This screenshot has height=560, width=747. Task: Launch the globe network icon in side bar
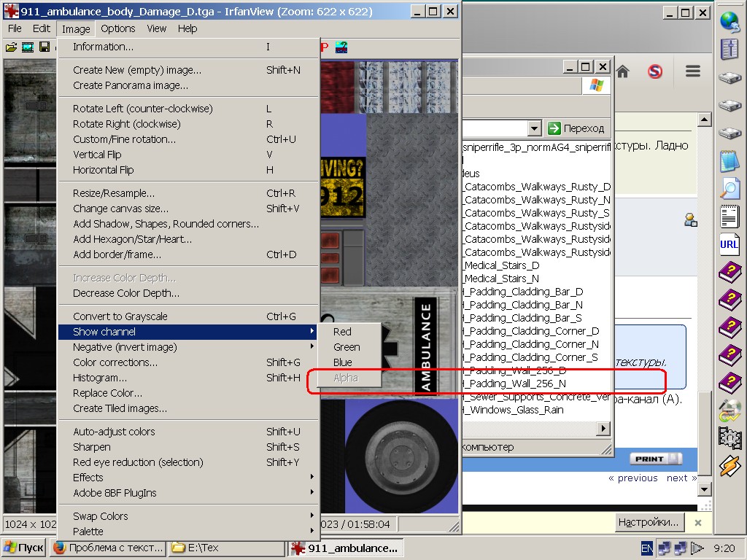pyautogui.click(x=729, y=21)
